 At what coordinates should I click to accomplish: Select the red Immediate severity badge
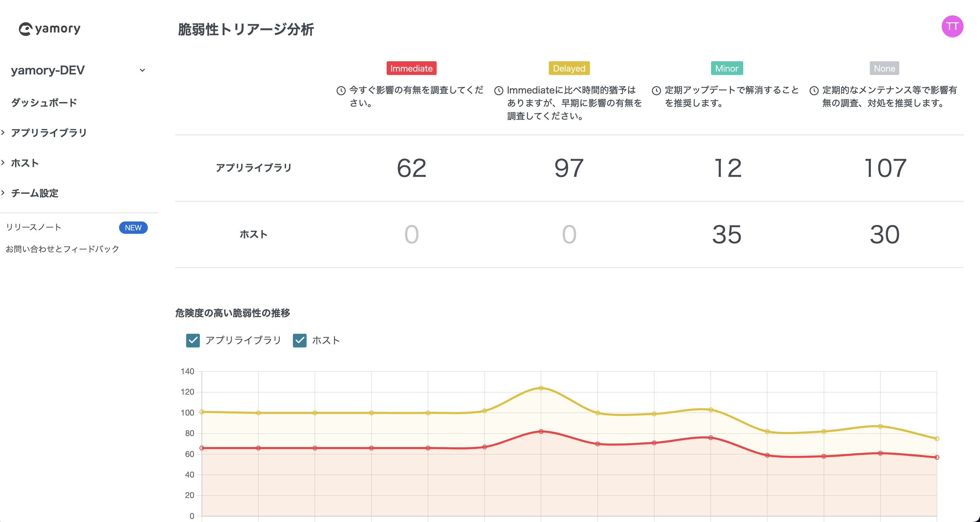click(x=411, y=68)
